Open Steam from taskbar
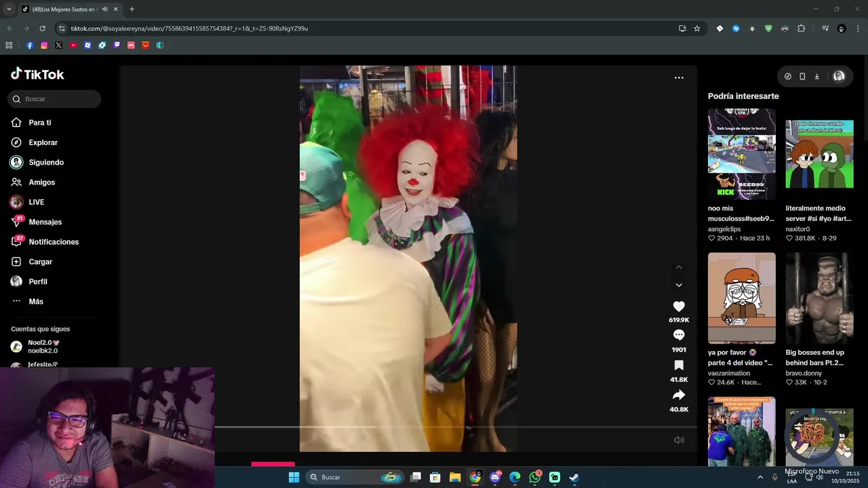This screenshot has height=488, width=868. tap(574, 477)
